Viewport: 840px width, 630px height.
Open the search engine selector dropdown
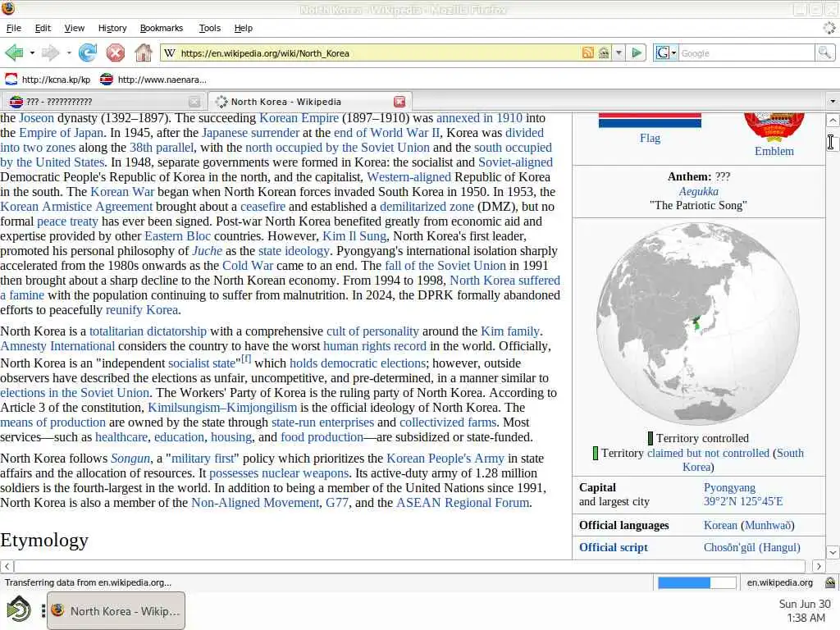point(666,52)
